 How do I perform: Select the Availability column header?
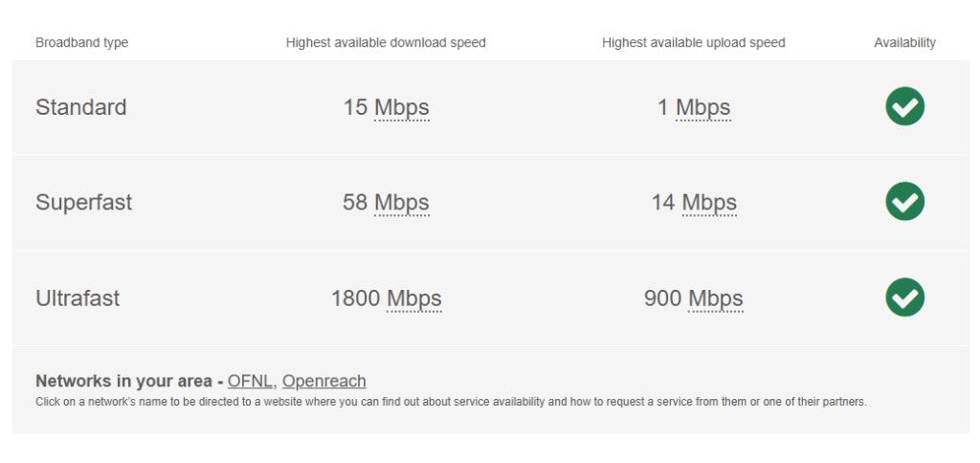point(904,42)
